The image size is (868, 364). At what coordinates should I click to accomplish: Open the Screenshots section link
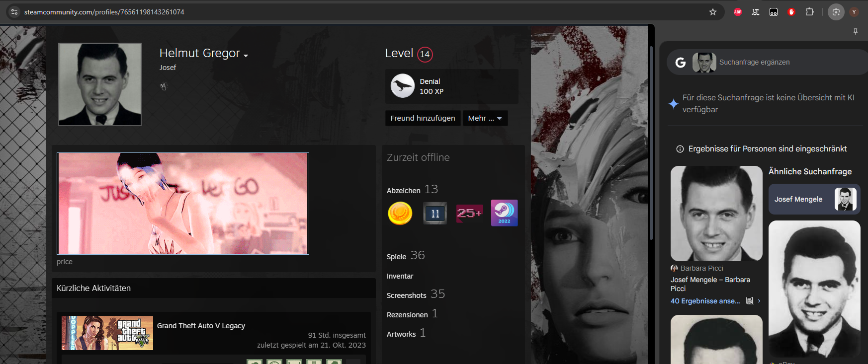(x=406, y=295)
